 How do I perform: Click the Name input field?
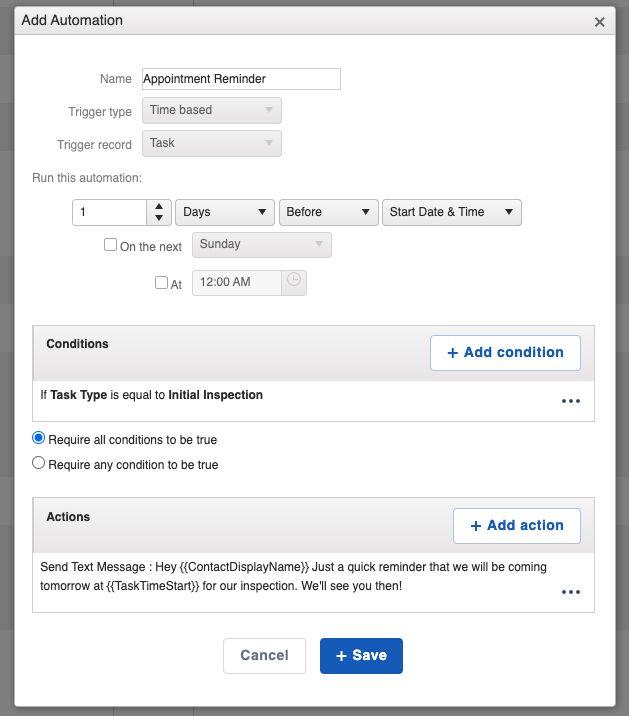tap(241, 79)
